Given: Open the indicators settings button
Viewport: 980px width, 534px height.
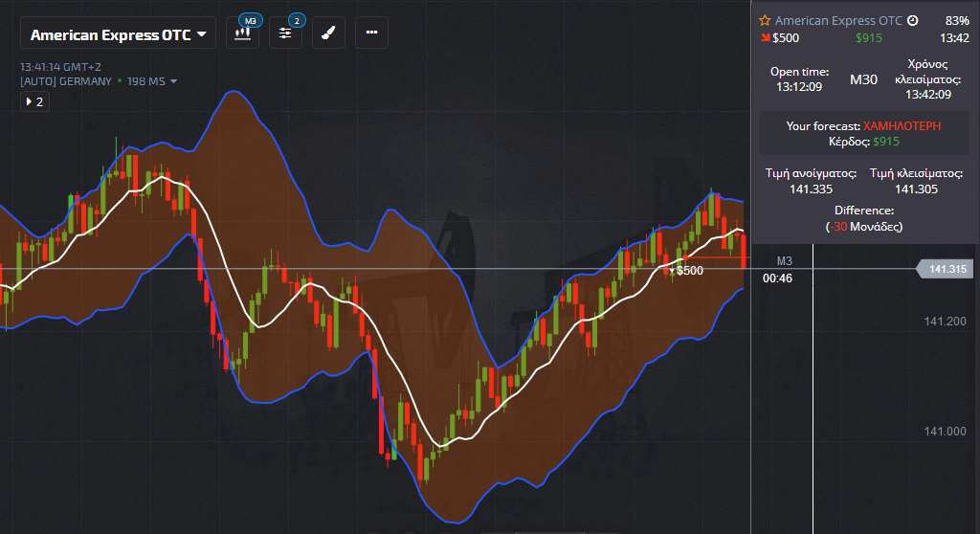Looking at the screenshot, I should pos(285,33).
